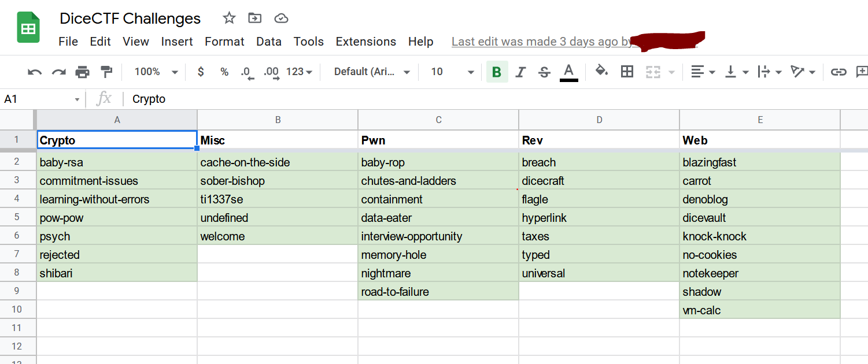Toggle bold formatting
Viewport: 868px width, 364px height.
point(497,72)
